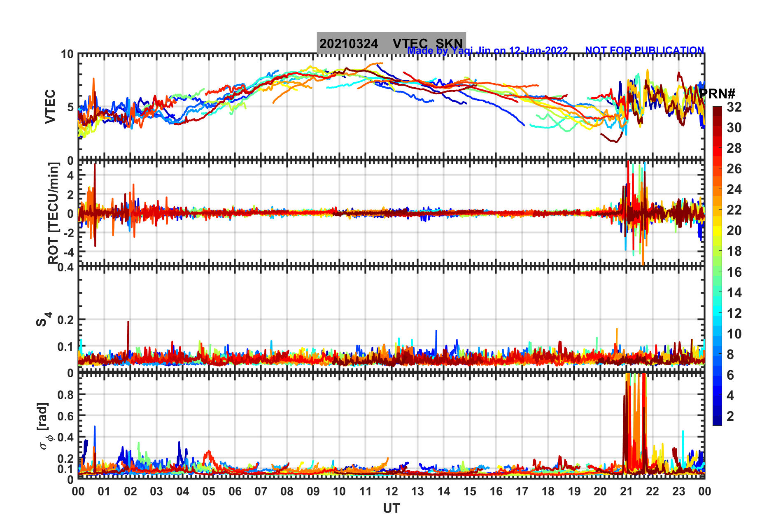Image resolution: width=783 pixels, height=532 pixels.
Task: Click the plot title '20210324 VTEC SKN'
Action: click(x=391, y=43)
